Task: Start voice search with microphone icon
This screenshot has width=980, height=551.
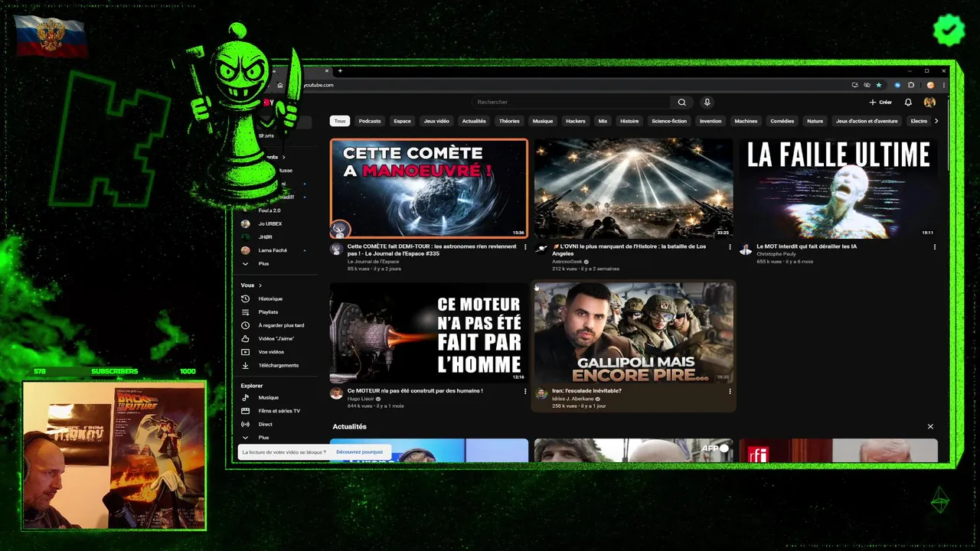Action: (707, 102)
